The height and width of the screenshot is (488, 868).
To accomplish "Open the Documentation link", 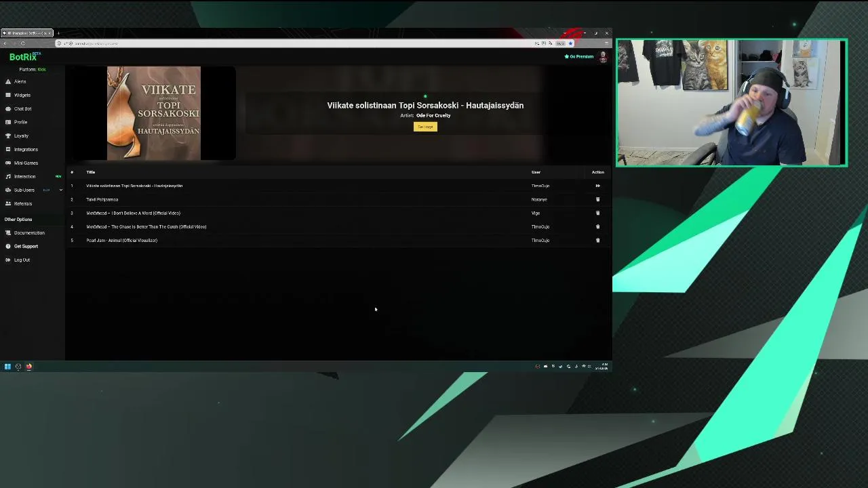I will pyautogui.click(x=29, y=232).
